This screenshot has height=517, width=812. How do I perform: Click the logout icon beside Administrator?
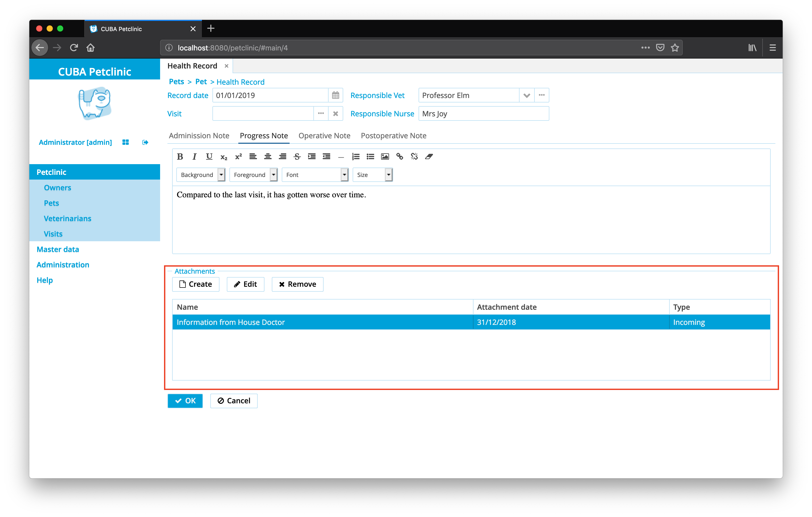[x=145, y=142]
